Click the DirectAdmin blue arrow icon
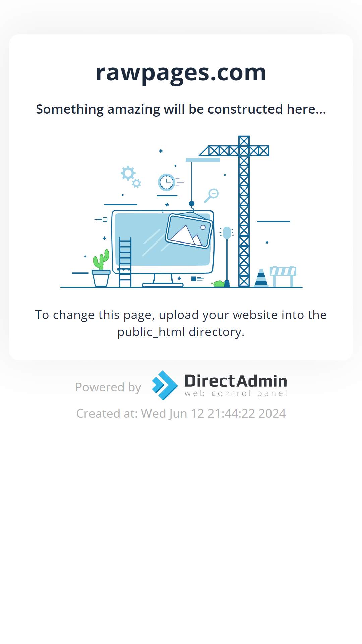The height and width of the screenshot is (644, 362). (x=164, y=385)
